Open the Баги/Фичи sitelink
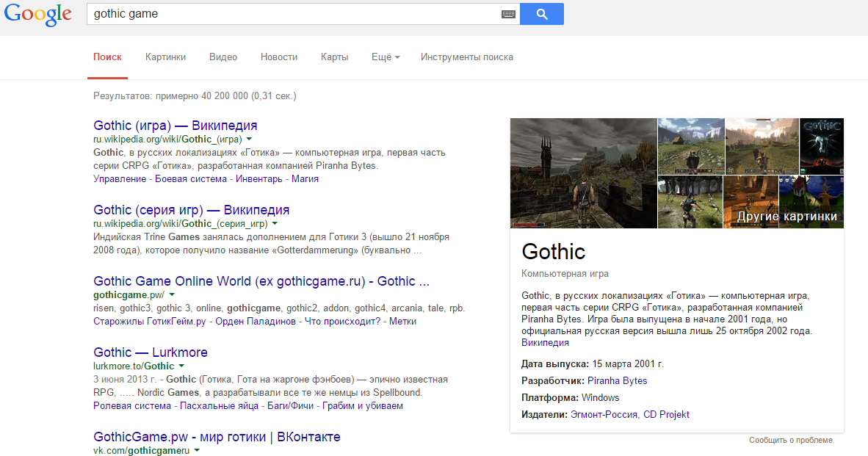868x456 pixels. [x=290, y=406]
